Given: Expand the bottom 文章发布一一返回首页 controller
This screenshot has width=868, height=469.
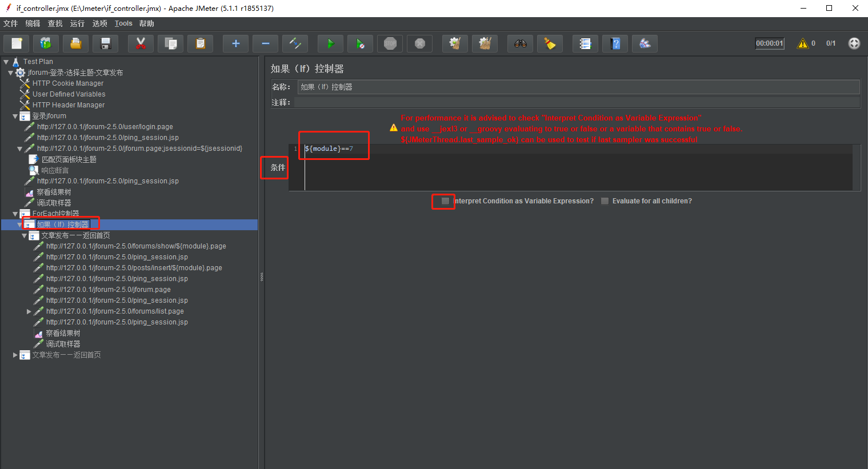Looking at the screenshot, I should (x=14, y=354).
